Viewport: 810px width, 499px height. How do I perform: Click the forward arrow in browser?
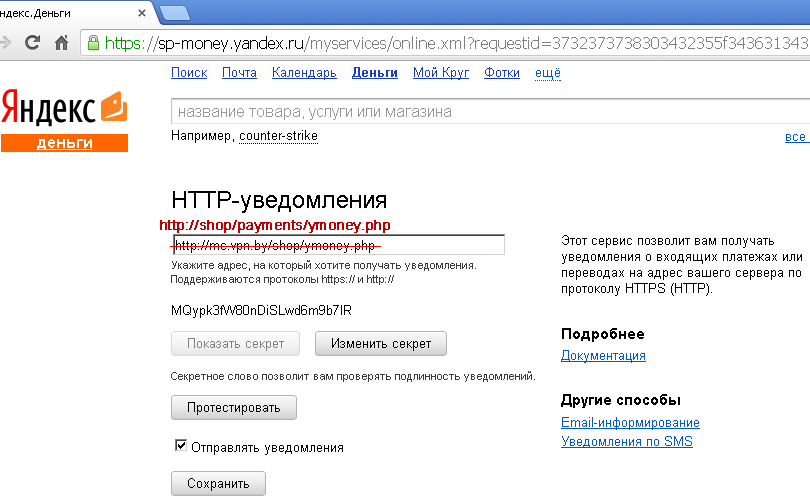point(5,43)
